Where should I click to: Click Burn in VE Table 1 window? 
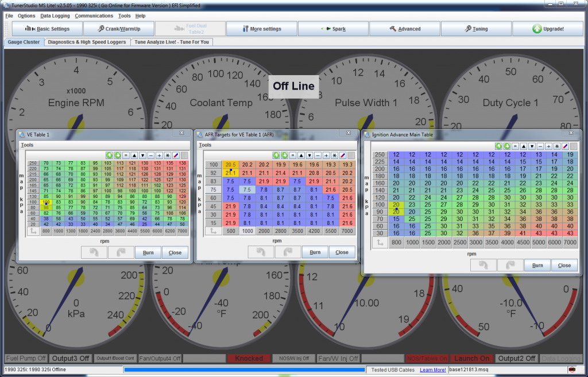tap(148, 252)
